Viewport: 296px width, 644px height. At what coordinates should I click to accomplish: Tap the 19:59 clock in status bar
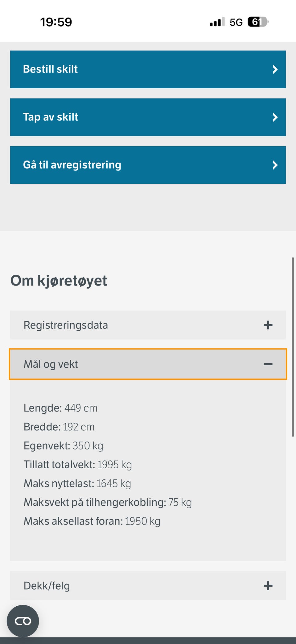(56, 22)
